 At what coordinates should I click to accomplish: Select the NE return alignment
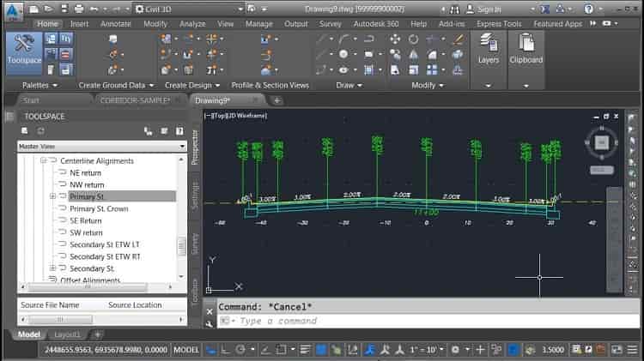(85, 172)
